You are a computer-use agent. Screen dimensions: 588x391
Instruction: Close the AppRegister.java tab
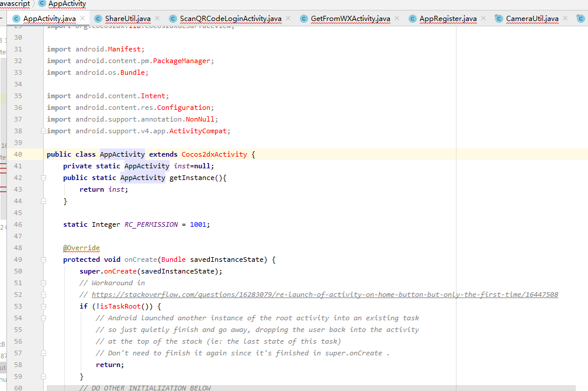(x=483, y=18)
